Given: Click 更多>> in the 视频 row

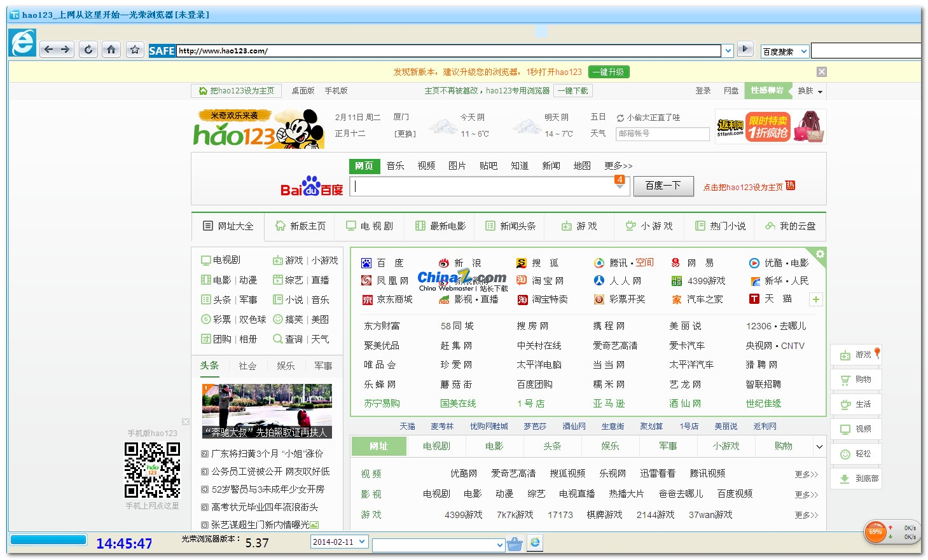Looking at the screenshot, I should [807, 474].
